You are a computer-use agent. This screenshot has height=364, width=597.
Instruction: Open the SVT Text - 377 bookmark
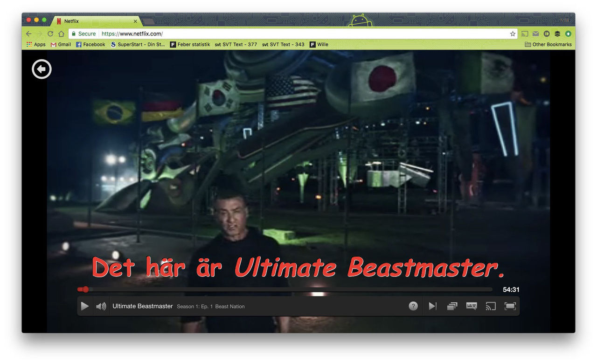point(236,44)
